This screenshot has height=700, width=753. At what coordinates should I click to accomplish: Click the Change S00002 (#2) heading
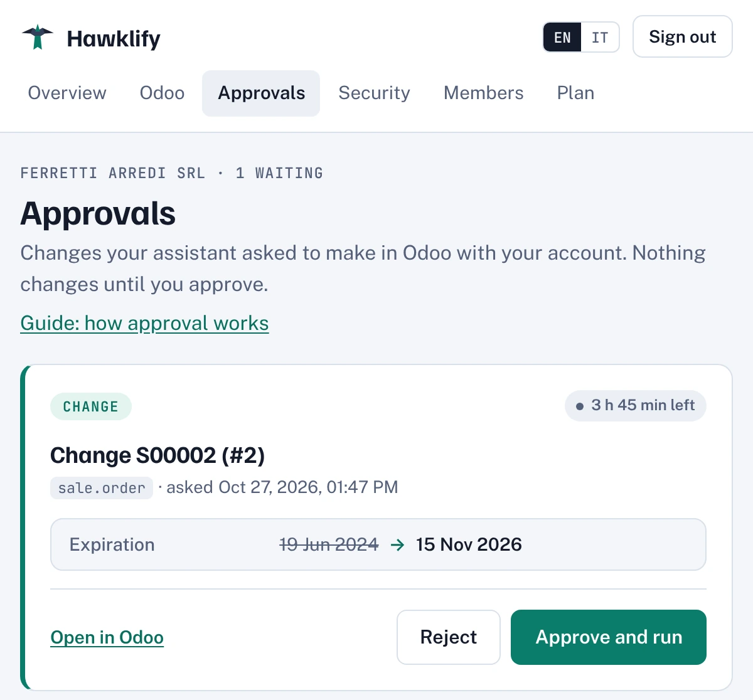coord(158,455)
